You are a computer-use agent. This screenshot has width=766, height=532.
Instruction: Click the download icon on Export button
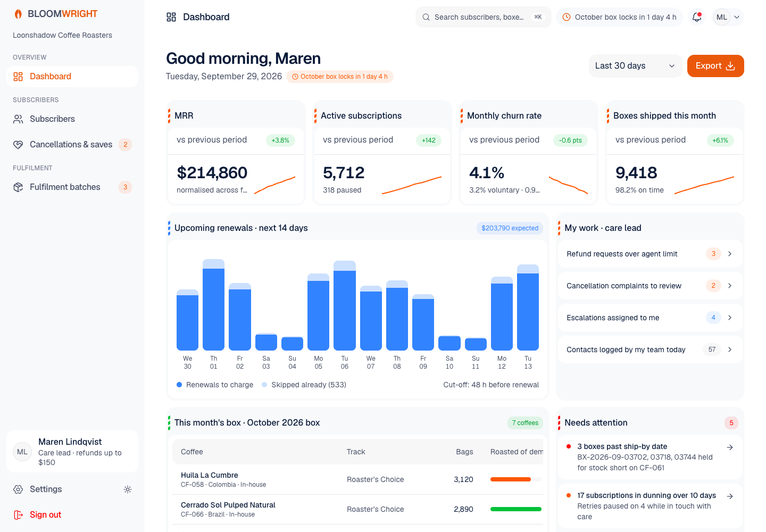pos(730,66)
